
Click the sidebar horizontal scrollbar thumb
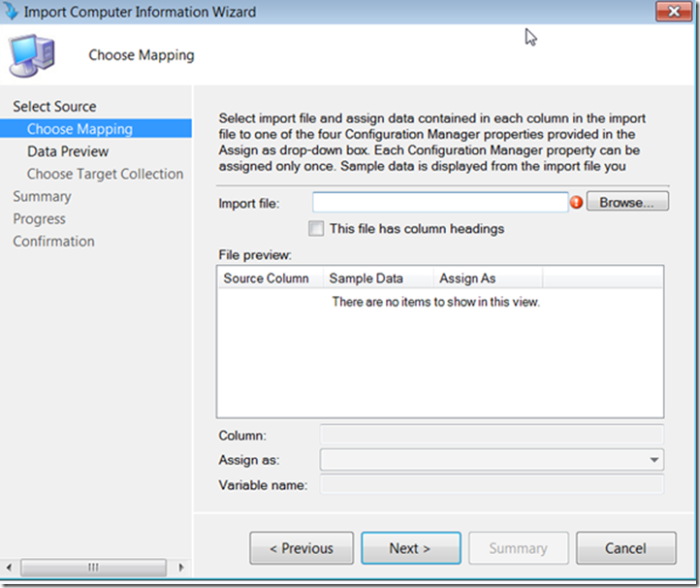[x=93, y=567]
